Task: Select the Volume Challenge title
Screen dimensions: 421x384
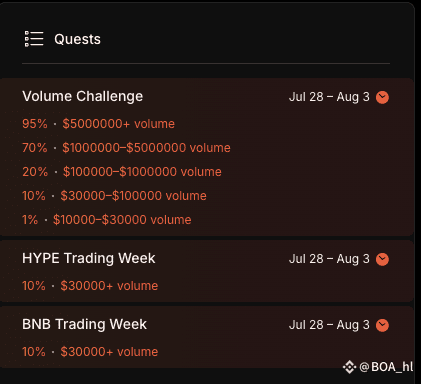Action: (x=83, y=97)
